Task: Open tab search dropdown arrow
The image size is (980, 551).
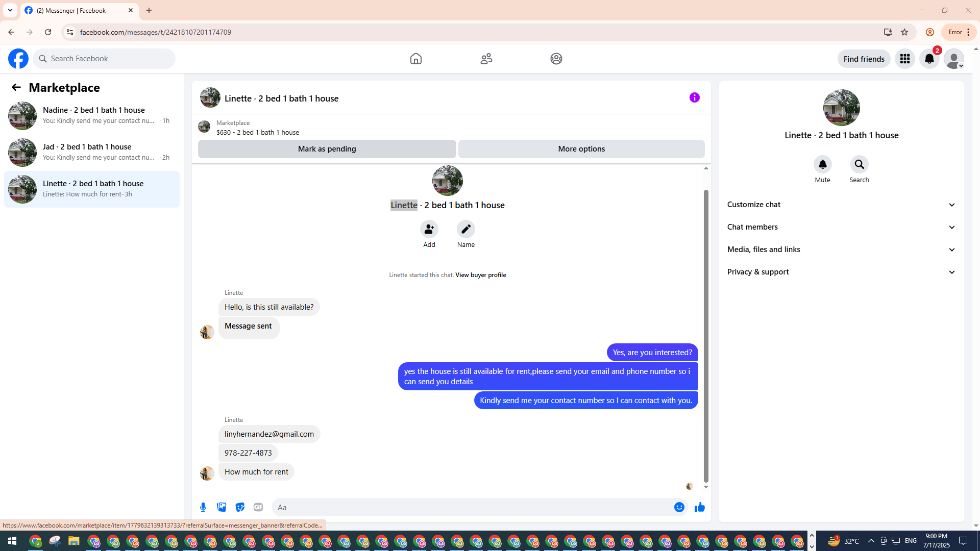Action: tap(10, 10)
